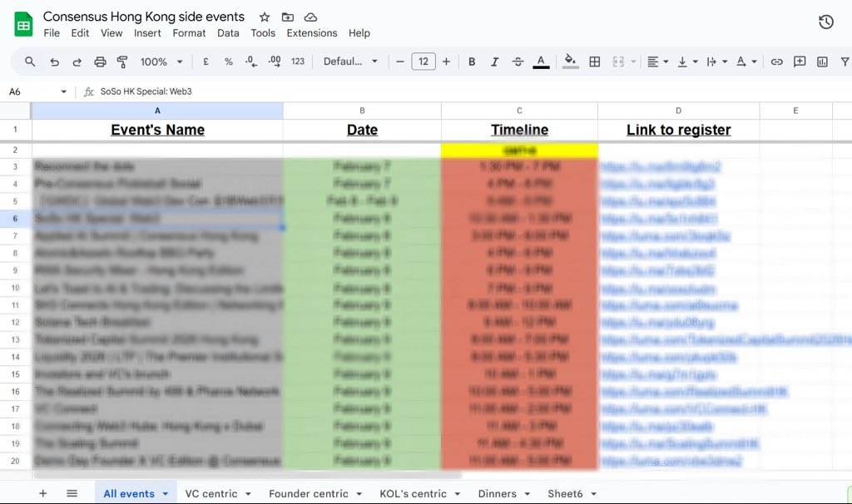Open the horizontal align dropdown
The height and width of the screenshot is (504, 852).
(x=658, y=62)
